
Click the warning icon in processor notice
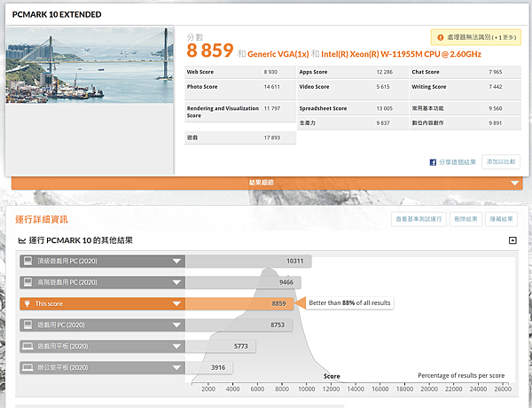(x=441, y=37)
